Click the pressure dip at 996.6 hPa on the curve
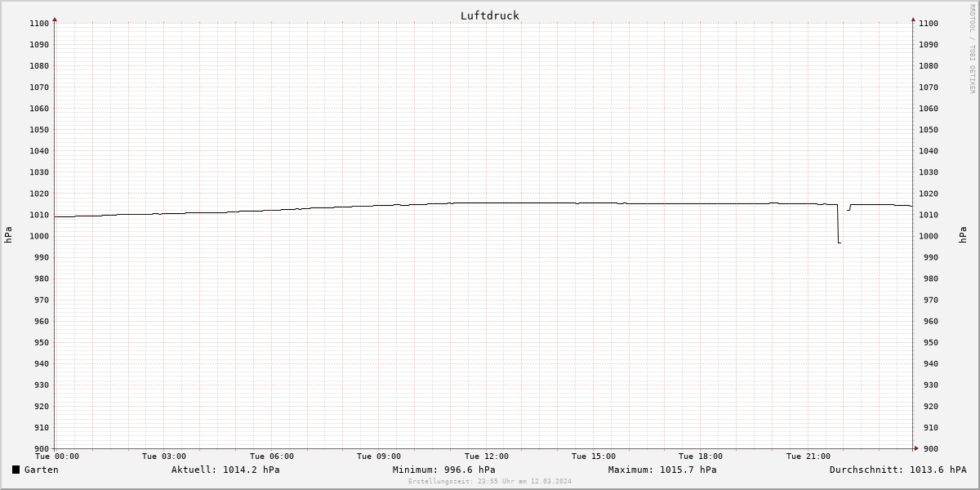 coord(840,243)
